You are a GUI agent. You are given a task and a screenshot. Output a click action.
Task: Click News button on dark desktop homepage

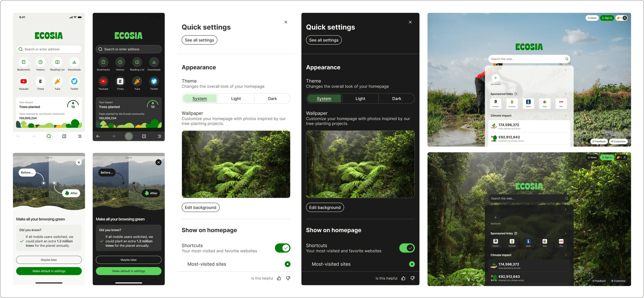tap(592, 157)
